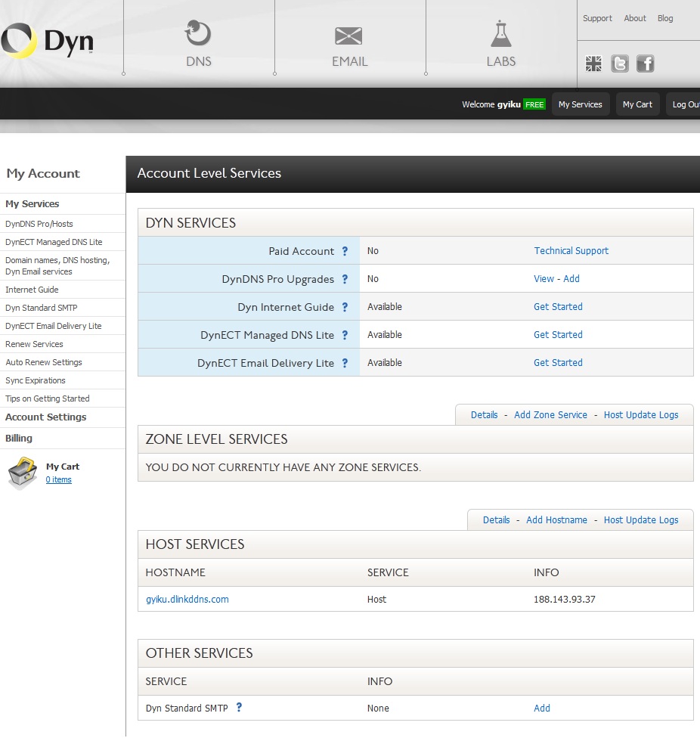Click help icon next to DynDNS Pro Upgrades

[x=345, y=279]
